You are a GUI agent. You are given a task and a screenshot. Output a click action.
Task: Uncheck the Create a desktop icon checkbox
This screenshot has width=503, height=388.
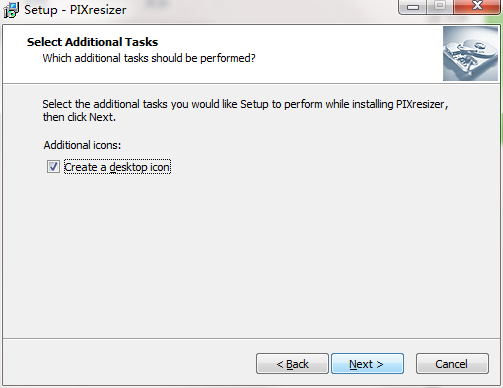[53, 167]
